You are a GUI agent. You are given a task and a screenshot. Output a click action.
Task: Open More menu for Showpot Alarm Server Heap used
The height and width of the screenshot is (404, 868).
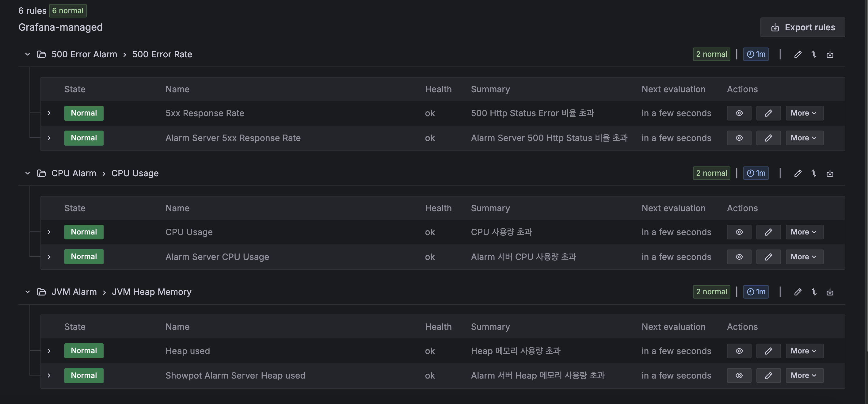click(805, 375)
